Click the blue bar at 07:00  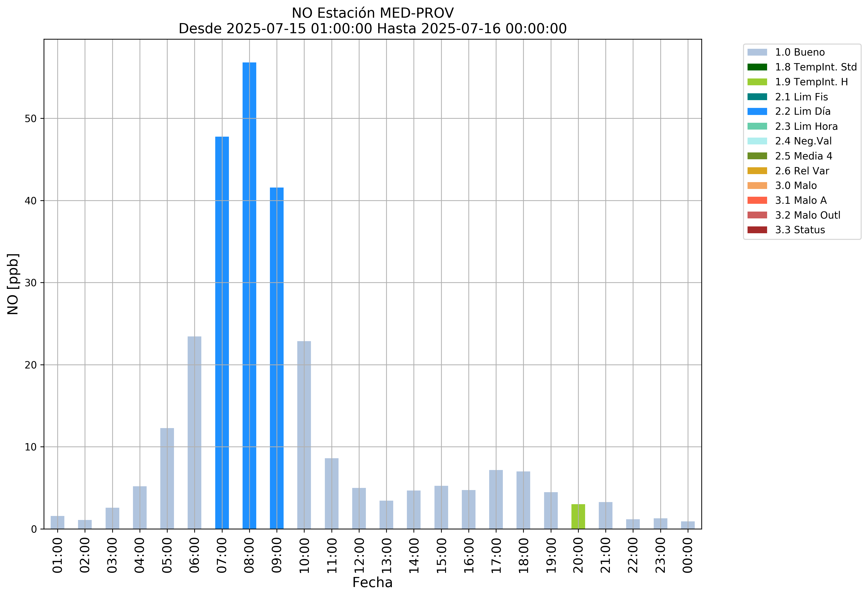point(222,333)
